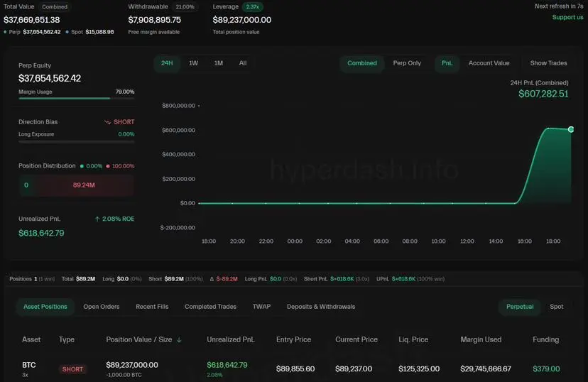This screenshot has width=588, height=382.
Task: Click the green dot beside Perp value
Action: 5,32
